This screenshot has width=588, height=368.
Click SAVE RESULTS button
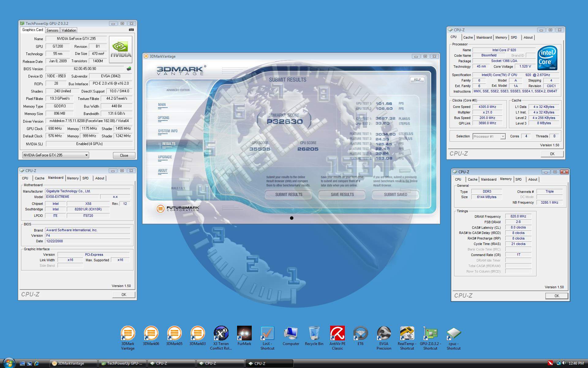[342, 194]
